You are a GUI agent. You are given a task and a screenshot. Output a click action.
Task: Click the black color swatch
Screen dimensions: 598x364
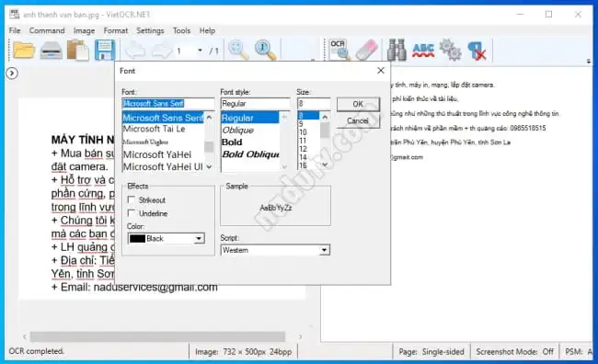pyautogui.click(x=137, y=239)
